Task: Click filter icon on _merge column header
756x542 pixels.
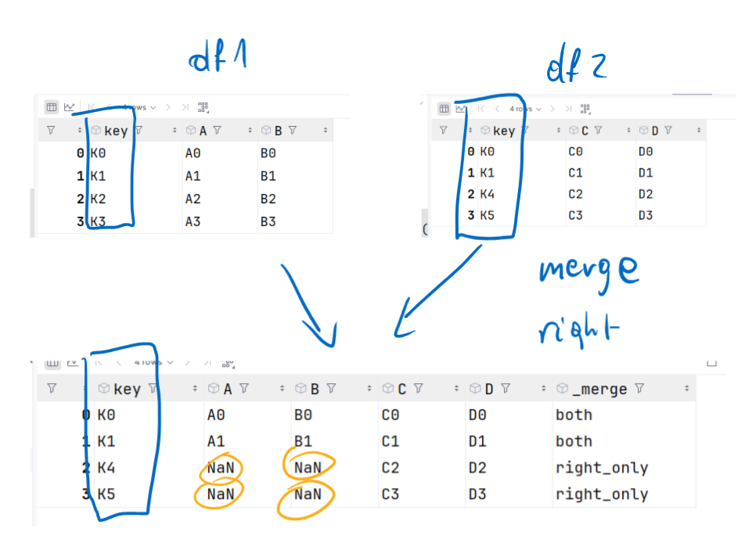Action: 639,388
